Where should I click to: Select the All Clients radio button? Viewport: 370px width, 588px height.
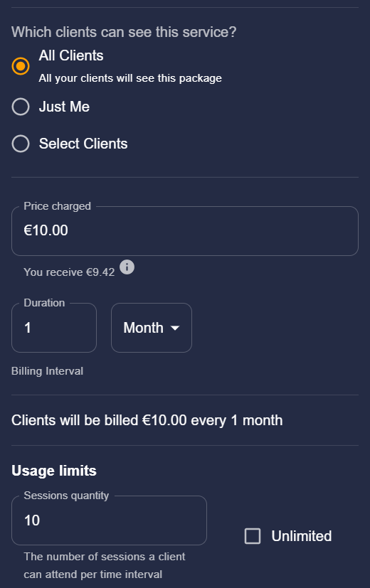point(21,66)
